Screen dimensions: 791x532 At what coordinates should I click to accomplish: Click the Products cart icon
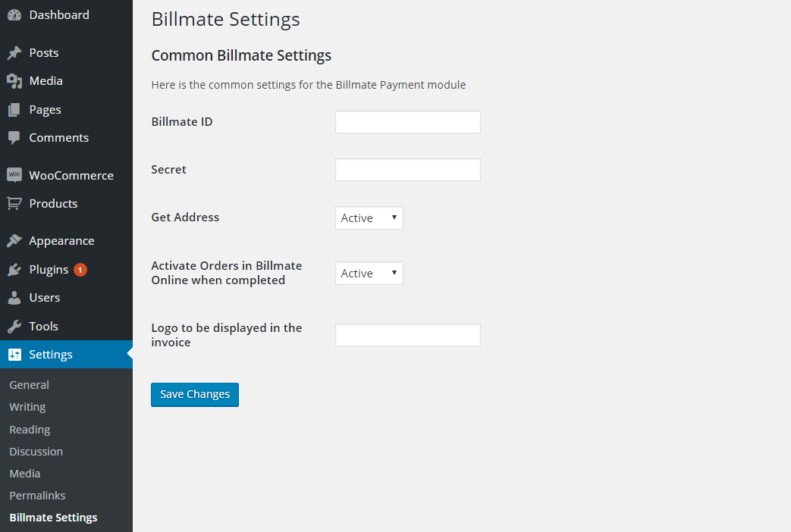(x=14, y=204)
